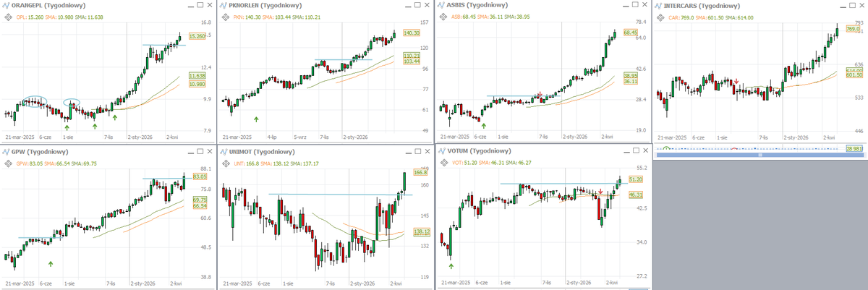Close the UNIMOT chart window

[x=427, y=150]
